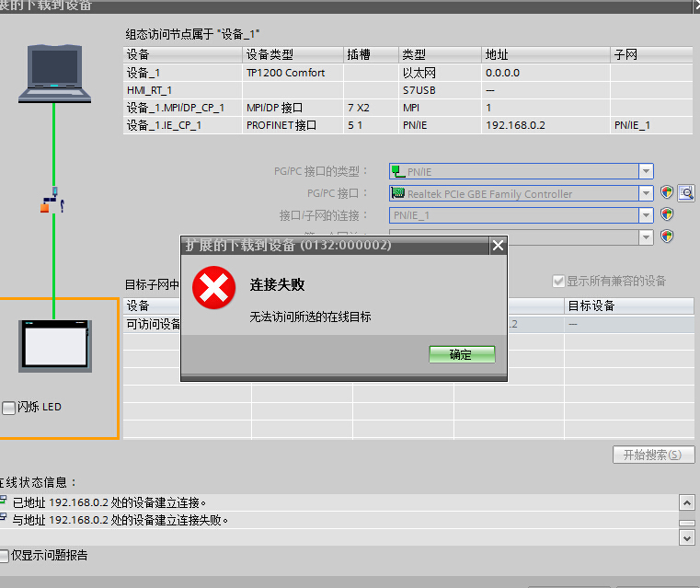Open the PN/IE_1 subnet connection dropdown
This screenshot has width=700, height=588.
pos(646,215)
